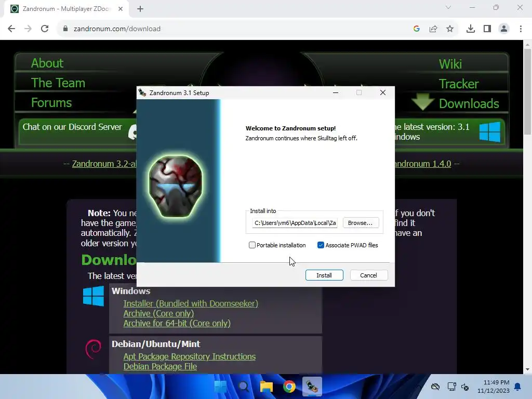Viewport: 532px width, 399px height.
Task: Cancel the Zandronum setup dialog
Action: click(368, 275)
